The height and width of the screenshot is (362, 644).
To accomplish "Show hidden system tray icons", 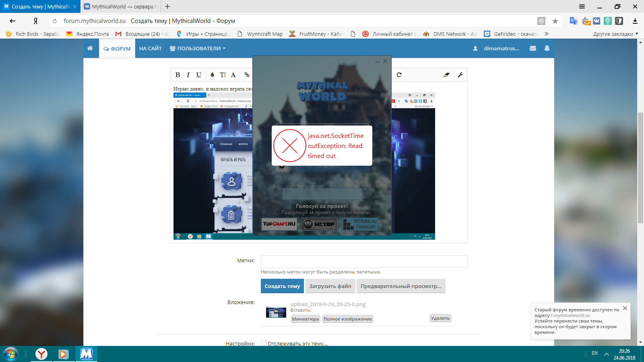I will click(x=606, y=354).
